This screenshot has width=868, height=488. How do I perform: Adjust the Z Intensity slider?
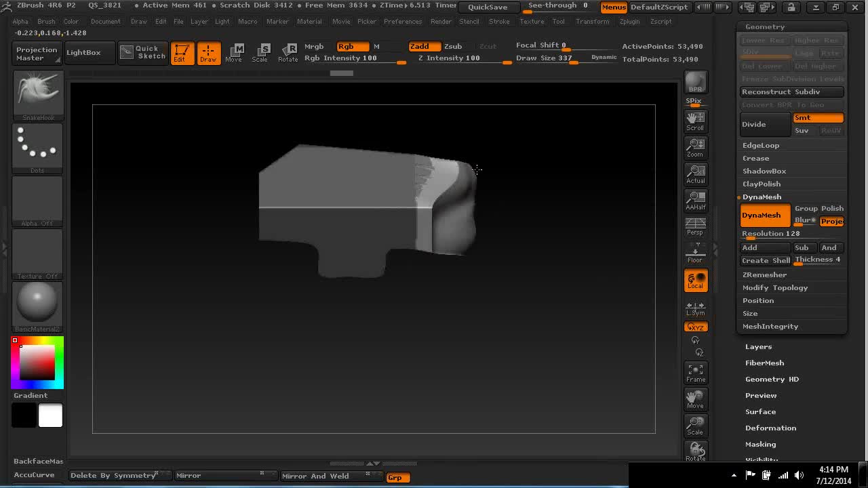click(x=464, y=58)
